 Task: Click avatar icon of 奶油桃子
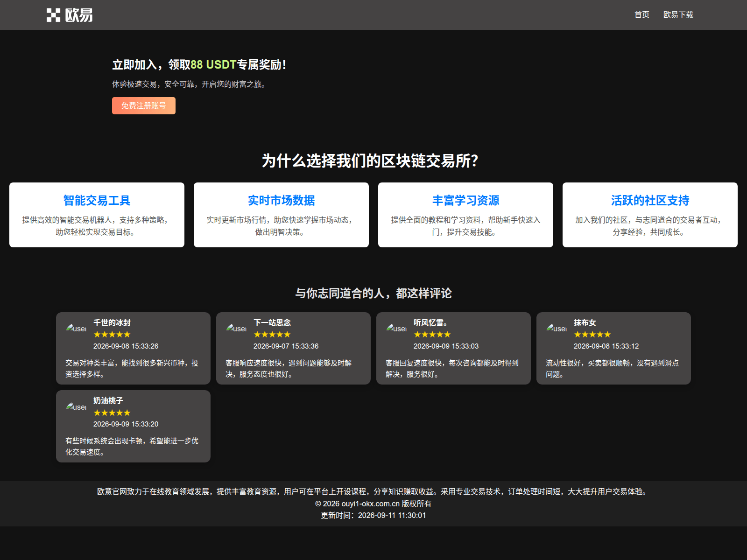pos(76,406)
